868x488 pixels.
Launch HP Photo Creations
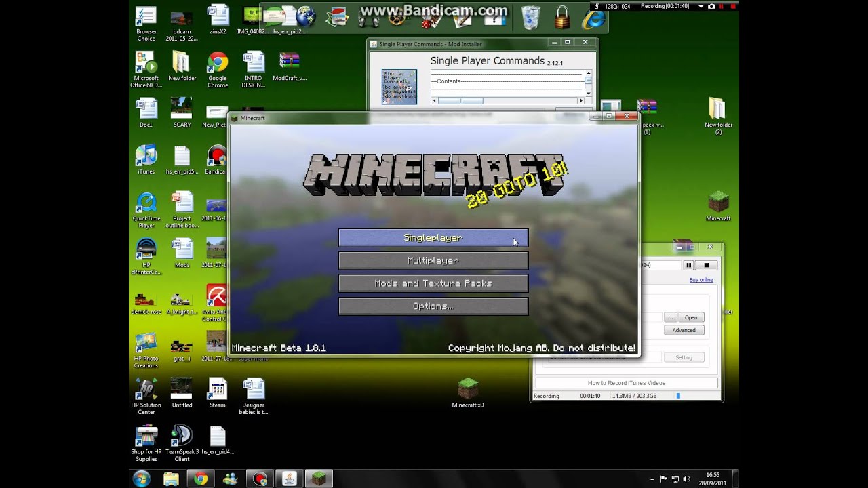[x=146, y=350]
